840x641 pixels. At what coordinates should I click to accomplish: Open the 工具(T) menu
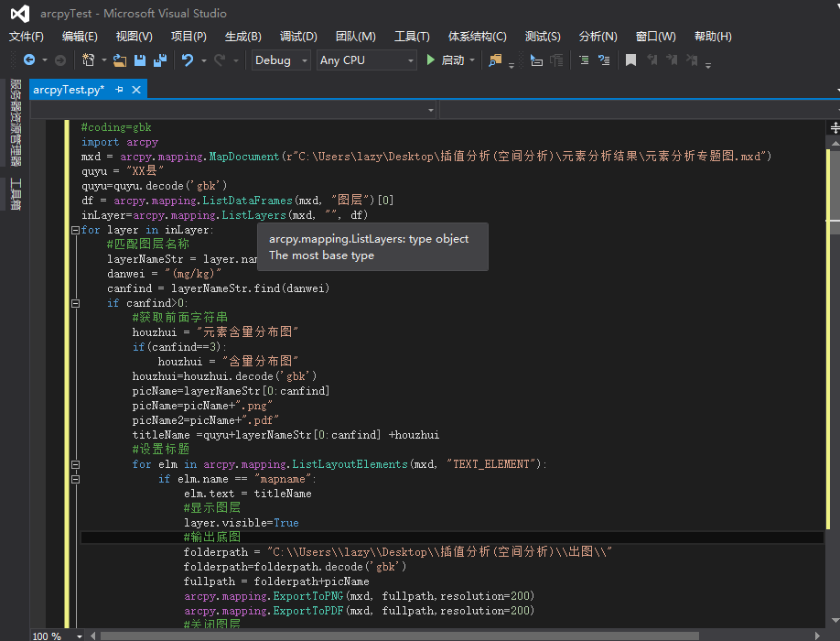coord(412,37)
